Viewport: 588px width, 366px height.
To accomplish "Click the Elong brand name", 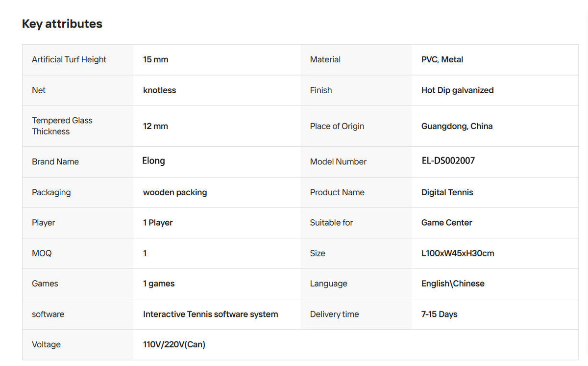I will click(154, 161).
